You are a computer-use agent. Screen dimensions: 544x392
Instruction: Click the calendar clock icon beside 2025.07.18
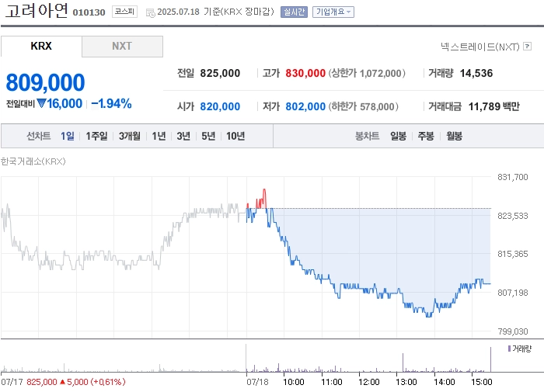[150, 13]
